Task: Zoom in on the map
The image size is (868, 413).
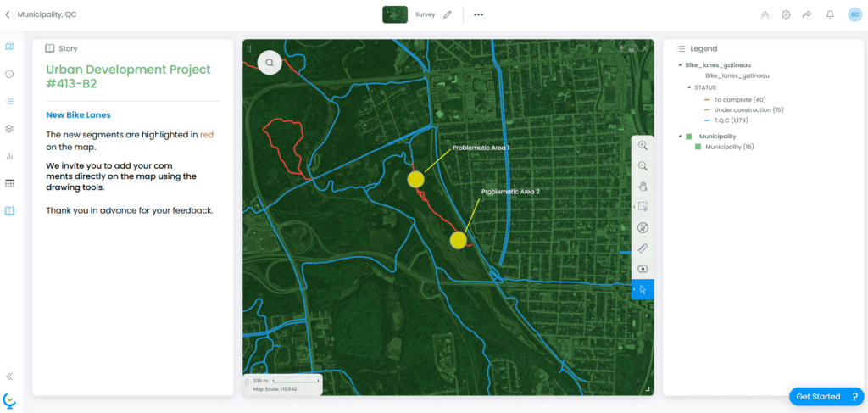Action: [x=643, y=145]
